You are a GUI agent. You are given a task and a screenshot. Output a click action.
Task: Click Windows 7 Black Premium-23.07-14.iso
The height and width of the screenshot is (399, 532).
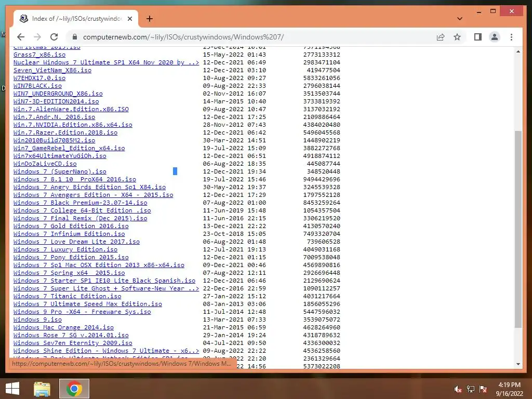pos(81,203)
